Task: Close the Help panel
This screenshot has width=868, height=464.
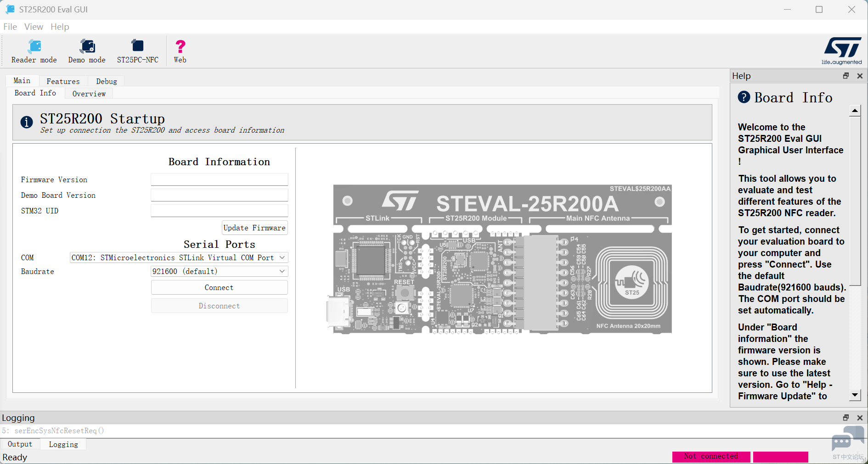Action: point(860,76)
